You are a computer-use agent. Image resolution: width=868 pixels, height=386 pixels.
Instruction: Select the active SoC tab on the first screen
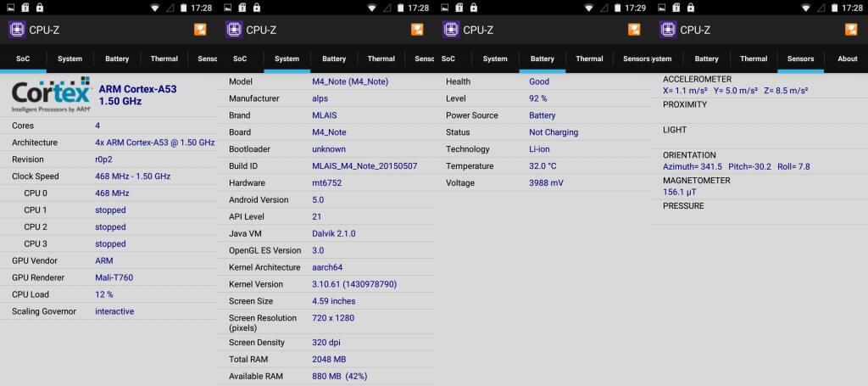point(23,59)
